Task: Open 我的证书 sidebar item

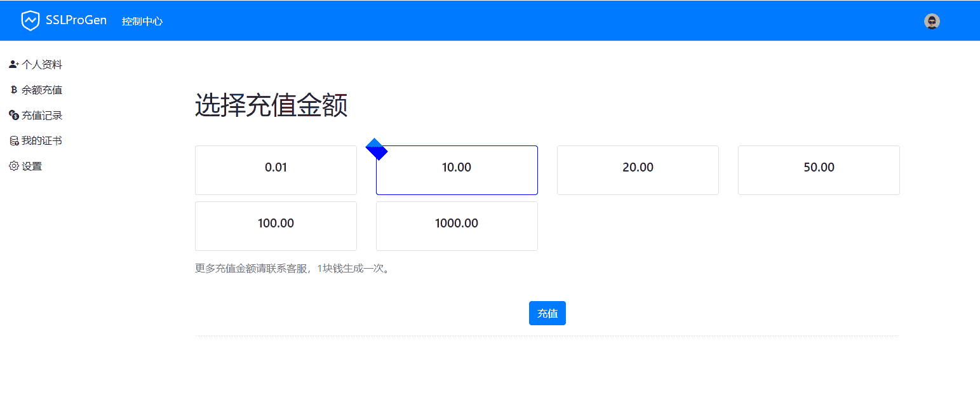Action: 42,141
